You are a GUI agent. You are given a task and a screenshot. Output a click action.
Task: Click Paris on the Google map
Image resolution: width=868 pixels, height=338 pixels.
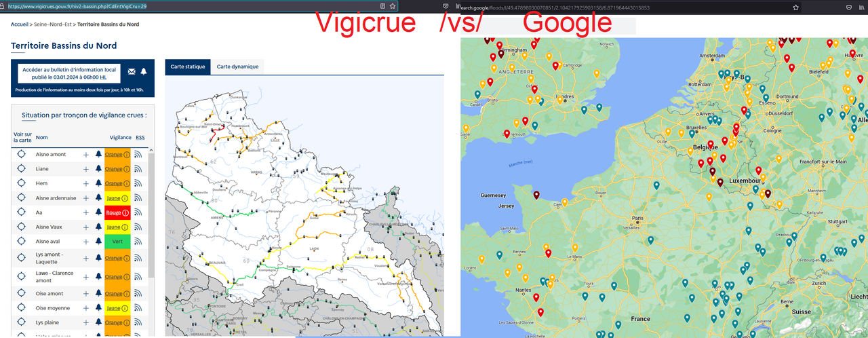pos(636,219)
